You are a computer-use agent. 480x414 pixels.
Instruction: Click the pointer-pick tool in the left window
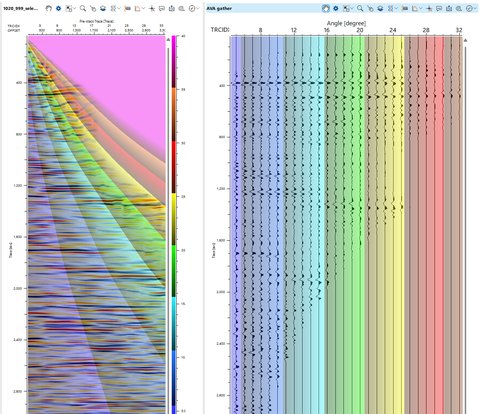(93, 9)
